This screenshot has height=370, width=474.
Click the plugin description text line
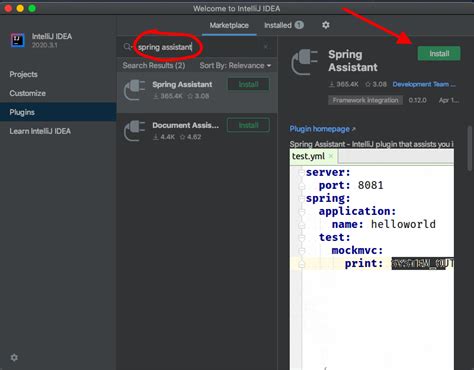coord(371,144)
